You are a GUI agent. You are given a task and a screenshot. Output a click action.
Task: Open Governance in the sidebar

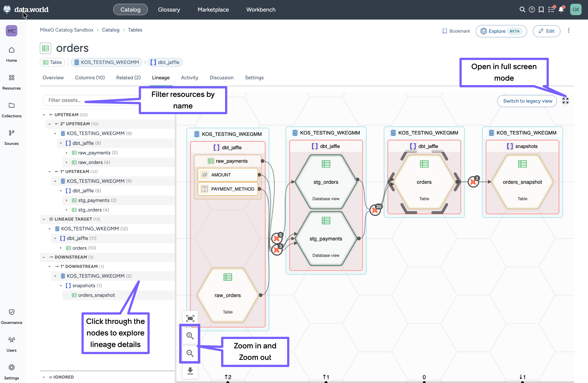pos(12,317)
